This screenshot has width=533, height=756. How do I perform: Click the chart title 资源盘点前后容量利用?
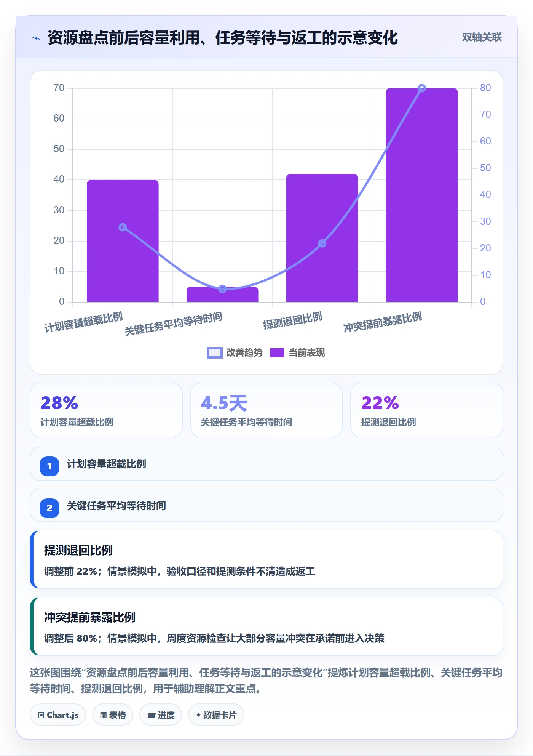[x=124, y=38]
